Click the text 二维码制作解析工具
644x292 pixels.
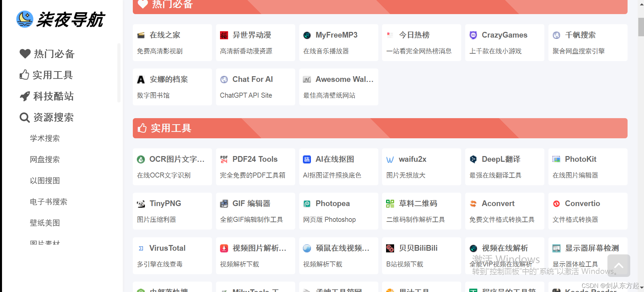415,220
